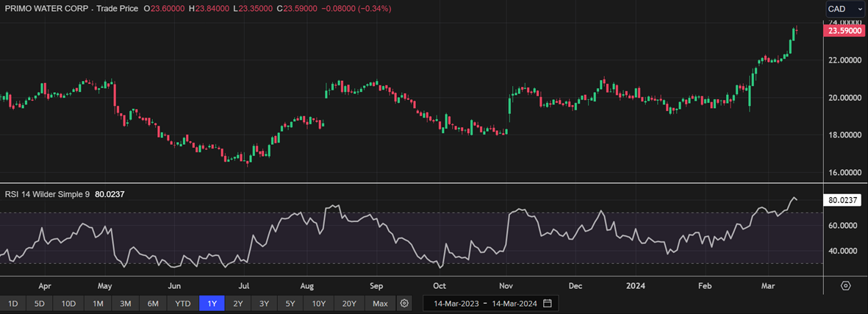Click the Apr label on the time axis

coord(46,286)
